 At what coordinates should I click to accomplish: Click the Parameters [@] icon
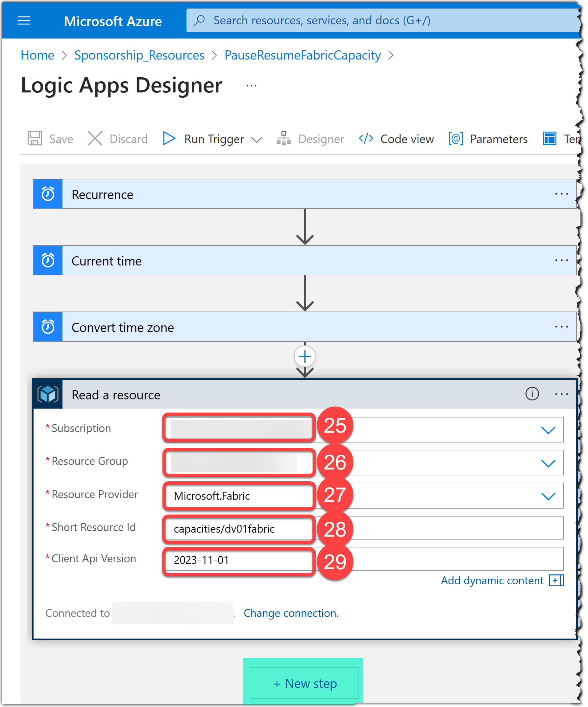pyautogui.click(x=456, y=139)
